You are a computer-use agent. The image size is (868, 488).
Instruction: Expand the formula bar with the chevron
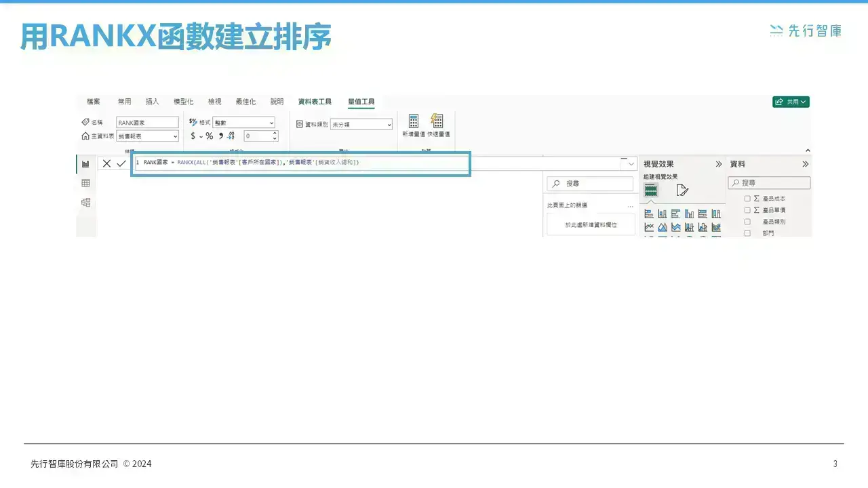click(631, 164)
